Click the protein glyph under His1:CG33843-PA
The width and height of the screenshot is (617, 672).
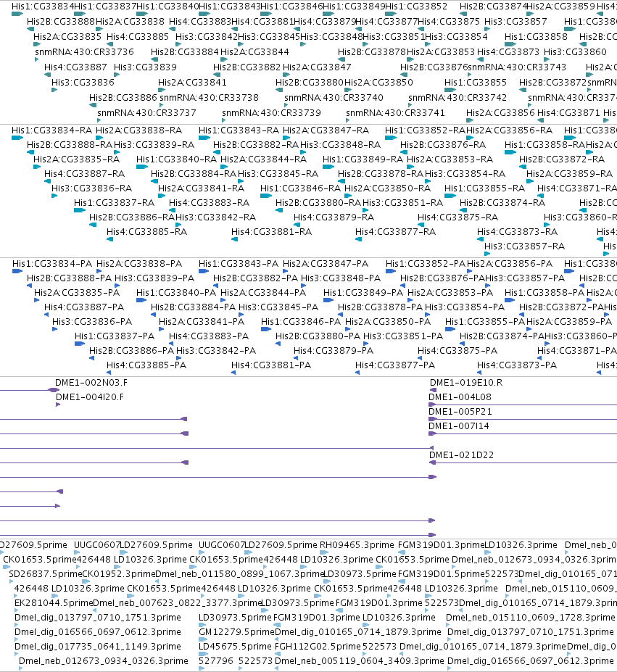pos(204,271)
